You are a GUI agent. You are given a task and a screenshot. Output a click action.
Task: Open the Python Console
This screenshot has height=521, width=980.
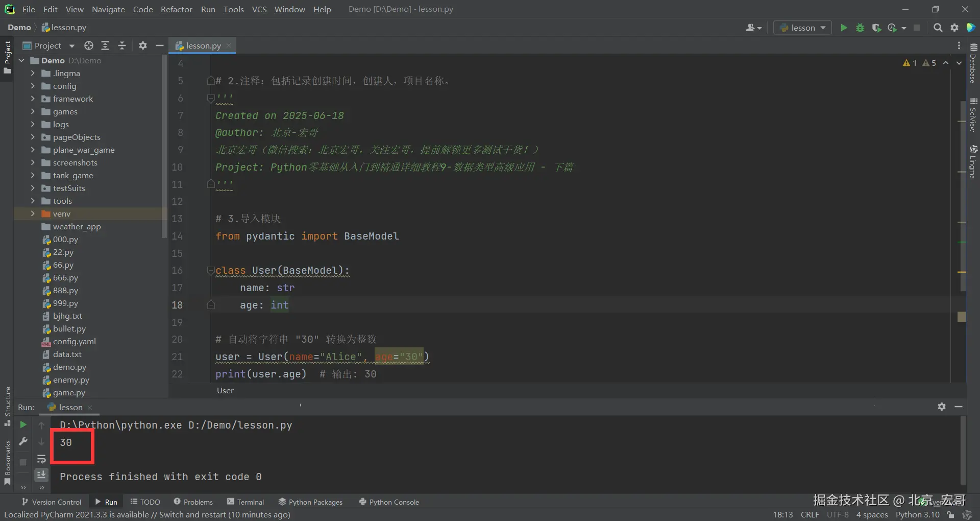pyautogui.click(x=389, y=502)
